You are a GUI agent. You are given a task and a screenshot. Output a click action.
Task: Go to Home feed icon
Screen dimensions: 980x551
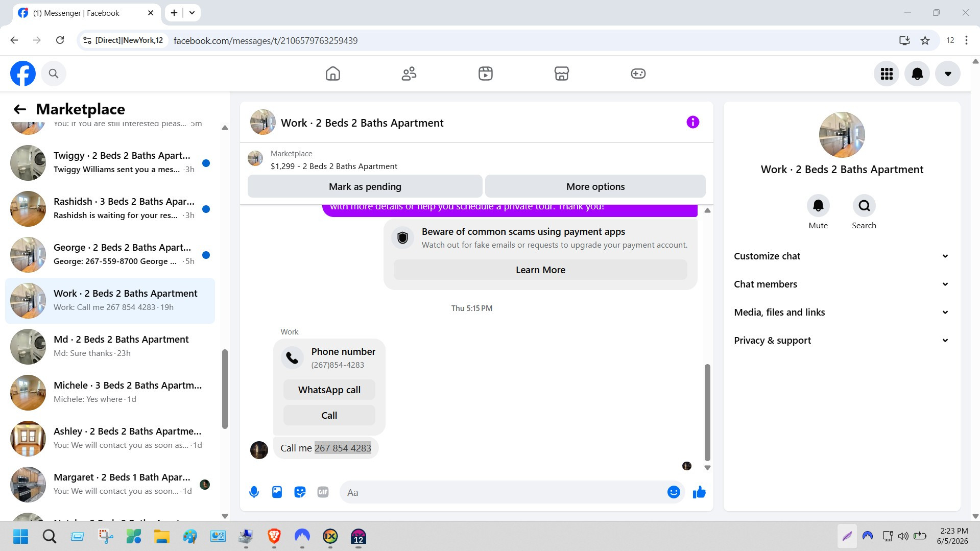click(x=333, y=74)
